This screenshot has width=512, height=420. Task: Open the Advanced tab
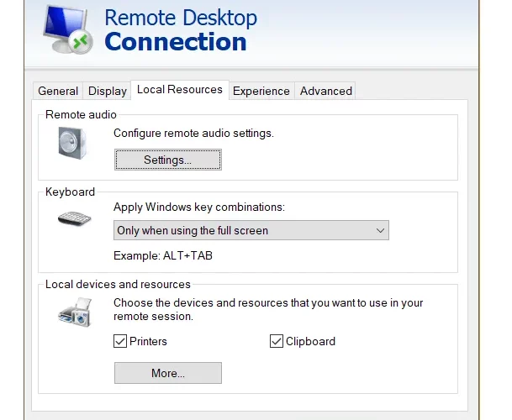coord(325,91)
